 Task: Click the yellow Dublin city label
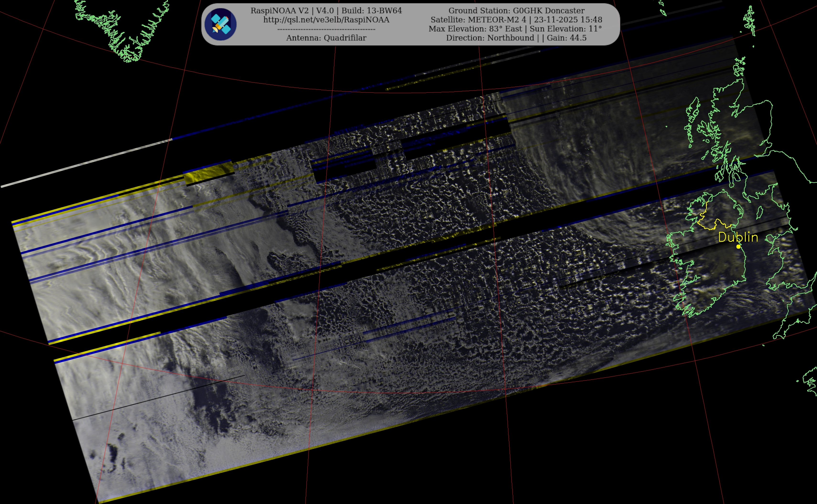(738, 237)
